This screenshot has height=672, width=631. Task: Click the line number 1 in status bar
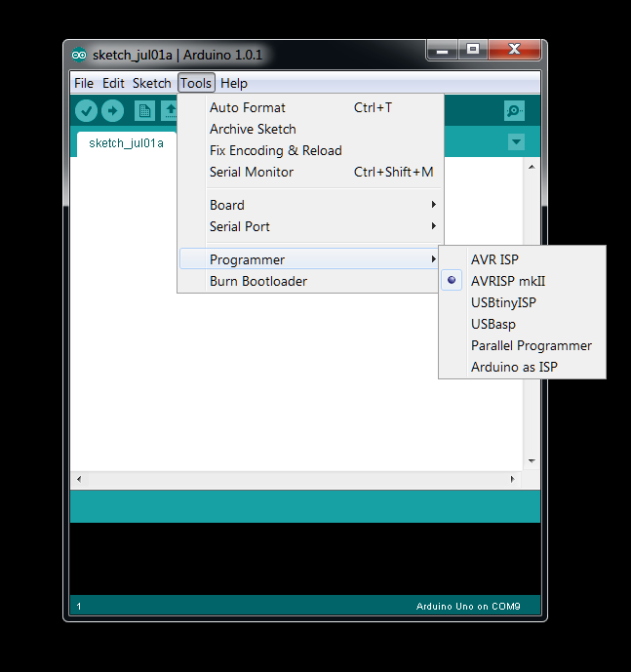(x=79, y=606)
